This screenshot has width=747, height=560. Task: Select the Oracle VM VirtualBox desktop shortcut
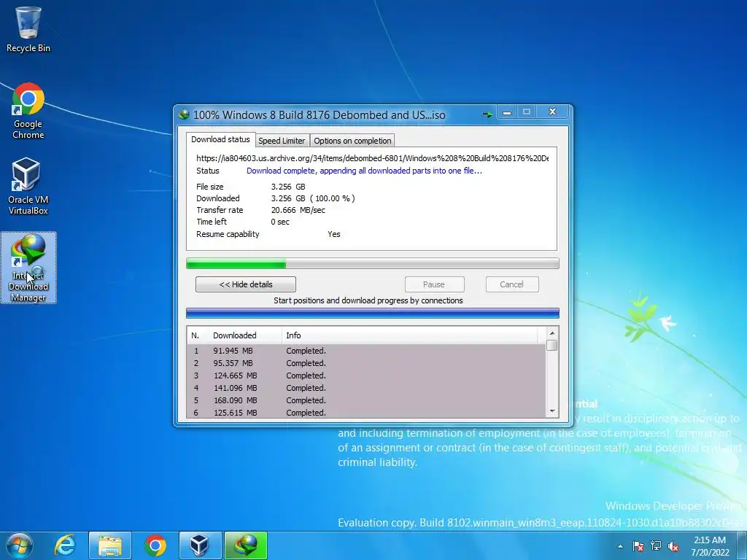28,186
